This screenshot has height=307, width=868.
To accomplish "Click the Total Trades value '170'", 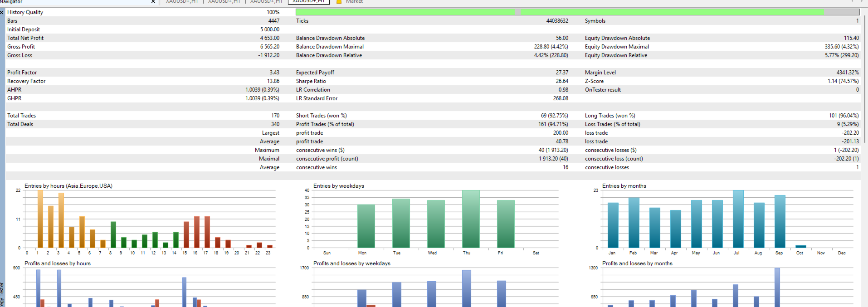I will 275,116.
